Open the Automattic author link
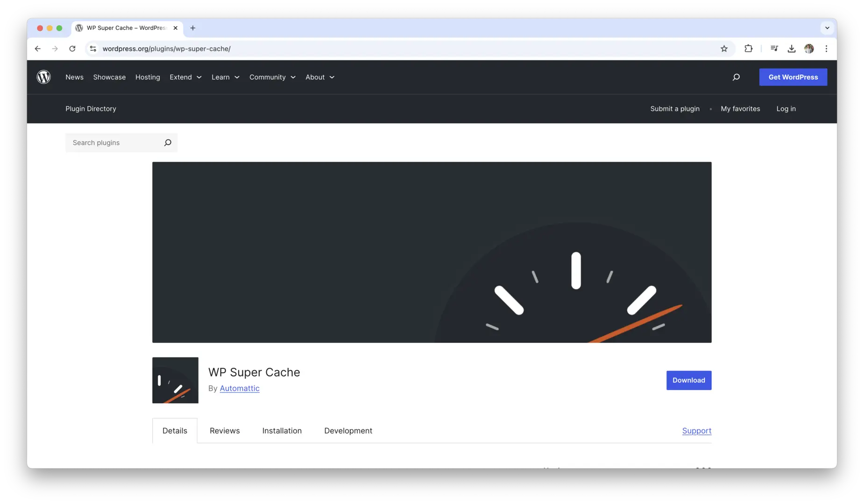Viewport: 864px width, 504px height. tap(240, 388)
